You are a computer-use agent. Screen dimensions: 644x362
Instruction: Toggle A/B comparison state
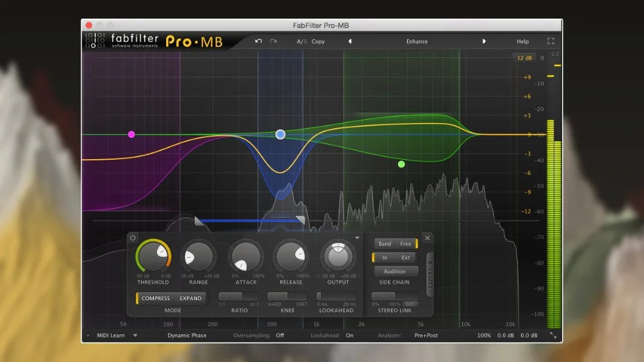click(301, 41)
